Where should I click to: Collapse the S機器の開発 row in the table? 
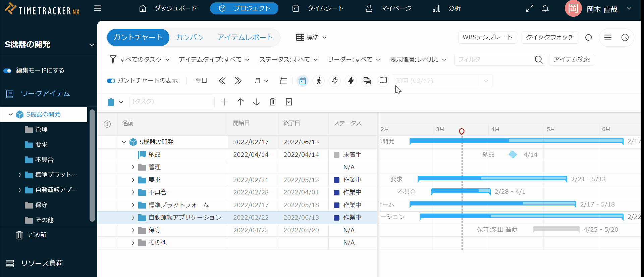(x=124, y=142)
